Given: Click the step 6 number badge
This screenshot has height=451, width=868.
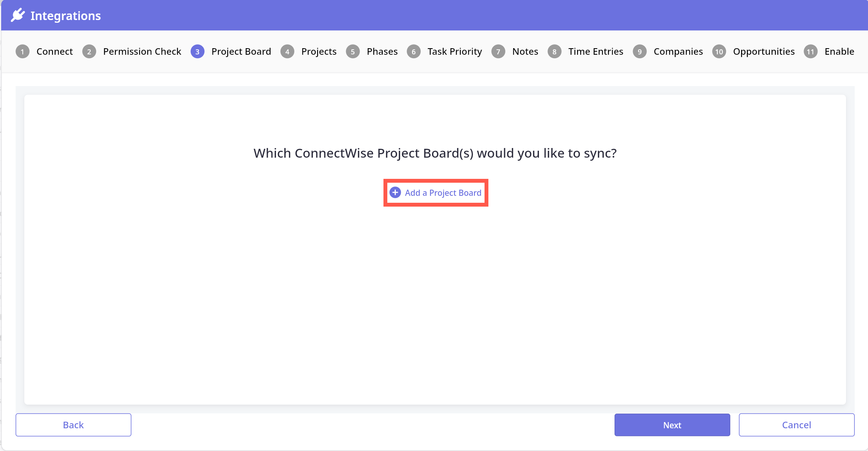Looking at the screenshot, I should pyautogui.click(x=414, y=52).
